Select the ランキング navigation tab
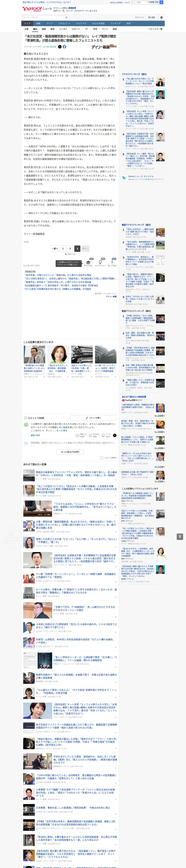Screen dimensions: 186x868 (x=115, y=24)
